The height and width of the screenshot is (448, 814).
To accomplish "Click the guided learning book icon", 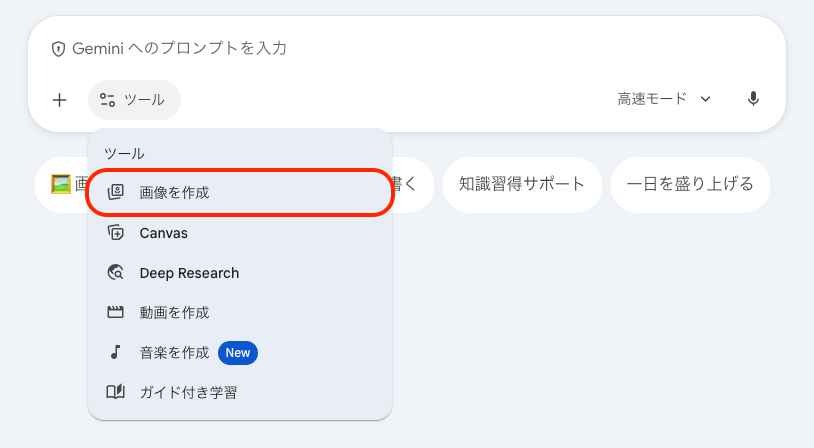I will tap(116, 392).
